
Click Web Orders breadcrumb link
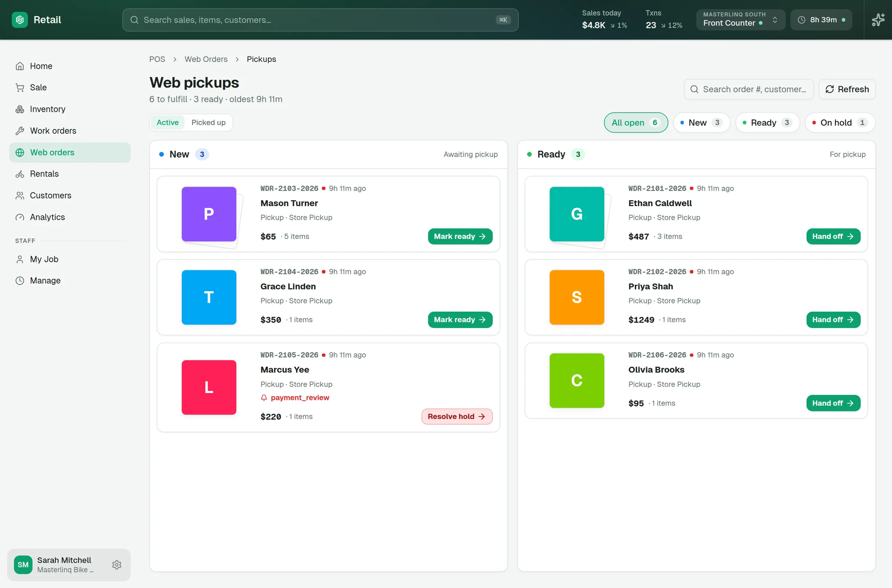206,59
